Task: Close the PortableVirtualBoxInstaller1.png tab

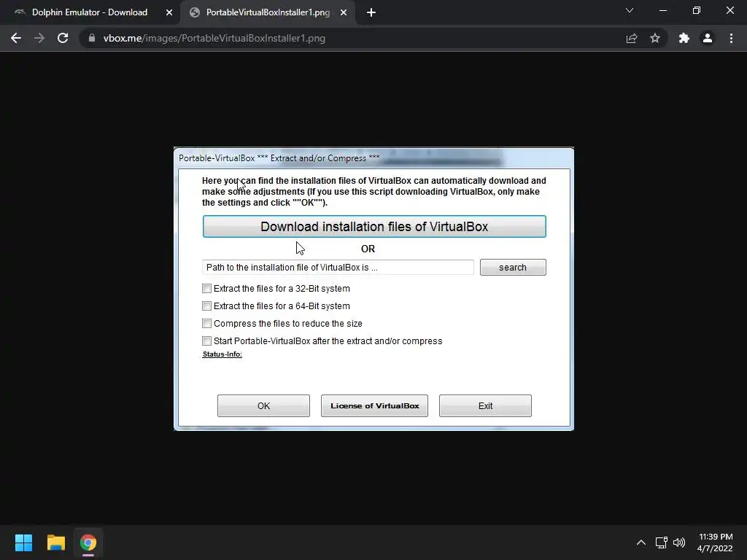Action: 344,12
